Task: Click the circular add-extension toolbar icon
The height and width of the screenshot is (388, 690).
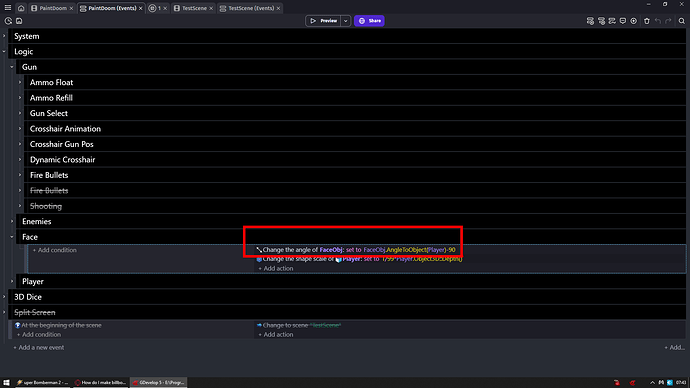Action: 634,21
